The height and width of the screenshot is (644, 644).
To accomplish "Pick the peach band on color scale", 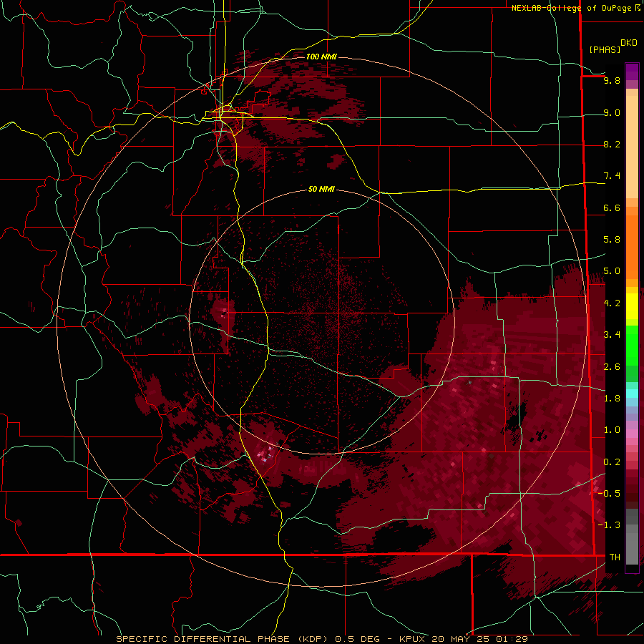I will pyautogui.click(x=632, y=147).
